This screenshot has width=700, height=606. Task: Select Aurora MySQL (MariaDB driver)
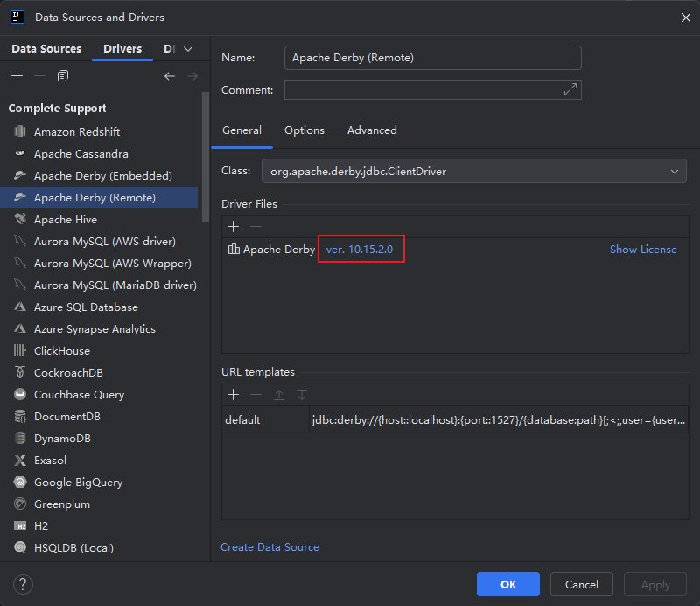point(99,285)
